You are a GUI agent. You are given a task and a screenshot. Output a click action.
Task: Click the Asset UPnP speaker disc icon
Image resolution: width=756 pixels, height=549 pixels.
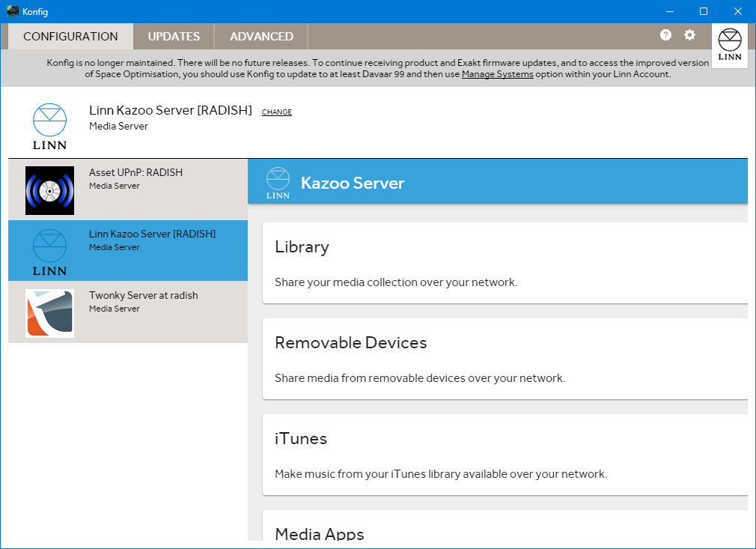[49, 190]
